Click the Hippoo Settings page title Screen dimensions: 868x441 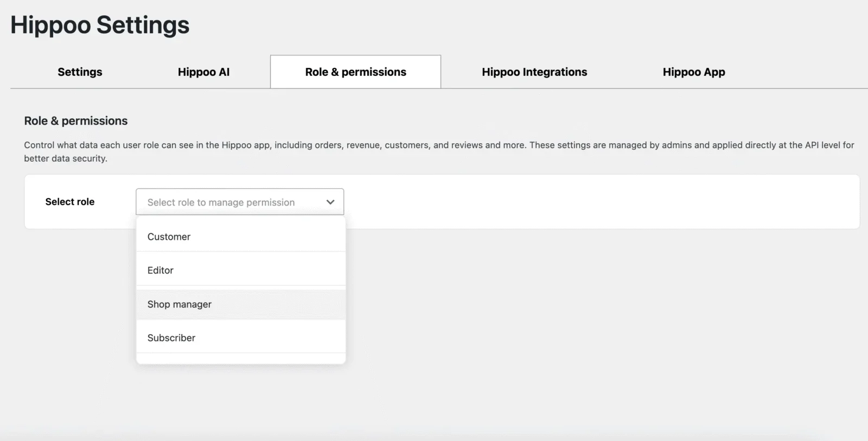click(x=100, y=25)
